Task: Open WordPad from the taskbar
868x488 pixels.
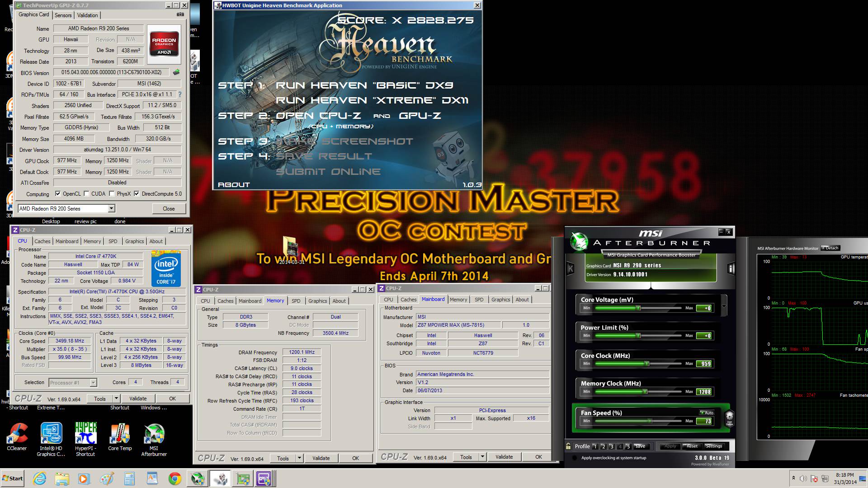Action: point(152,479)
